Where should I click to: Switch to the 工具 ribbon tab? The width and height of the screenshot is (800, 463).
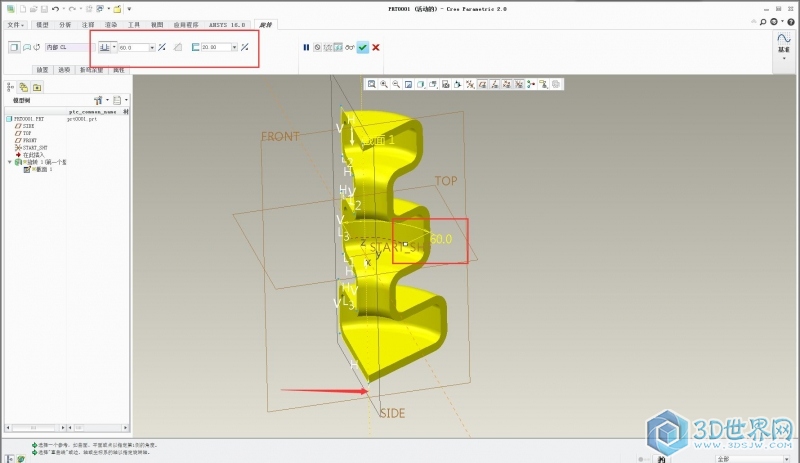click(134, 25)
